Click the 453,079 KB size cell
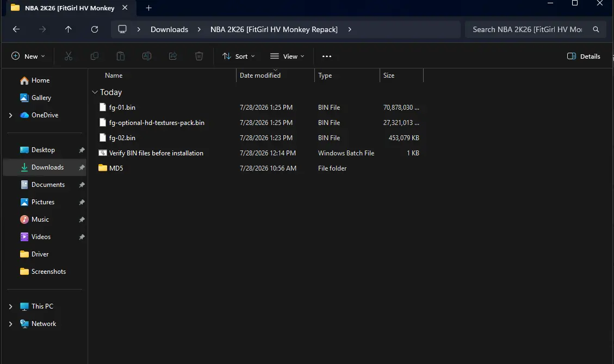614x364 pixels. coord(404,137)
